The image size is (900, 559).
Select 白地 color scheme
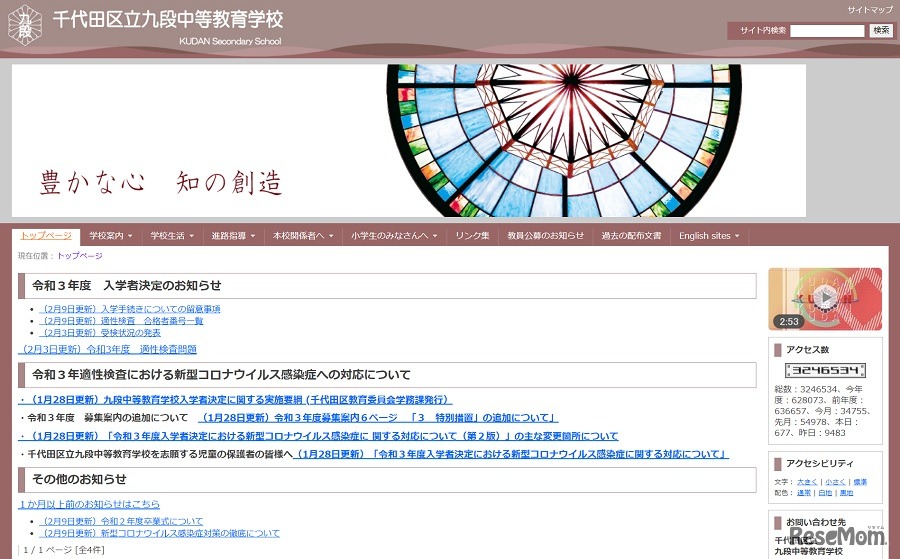[x=825, y=493]
